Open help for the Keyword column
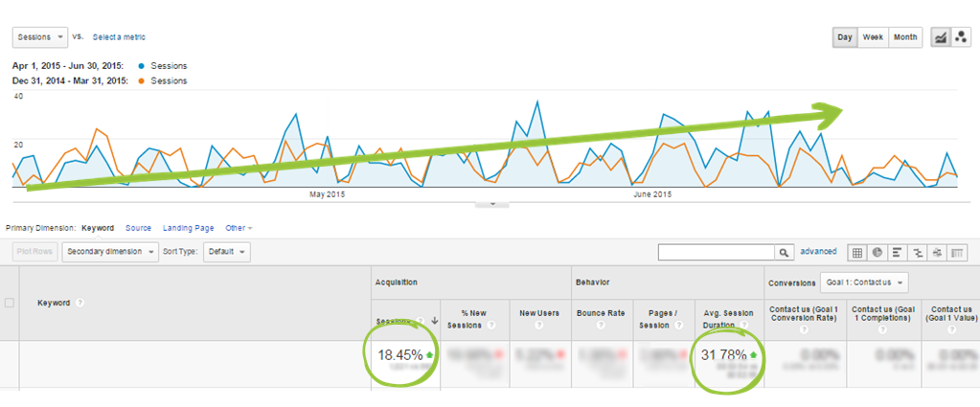Screen dimensions: 980x407 [x=80, y=303]
